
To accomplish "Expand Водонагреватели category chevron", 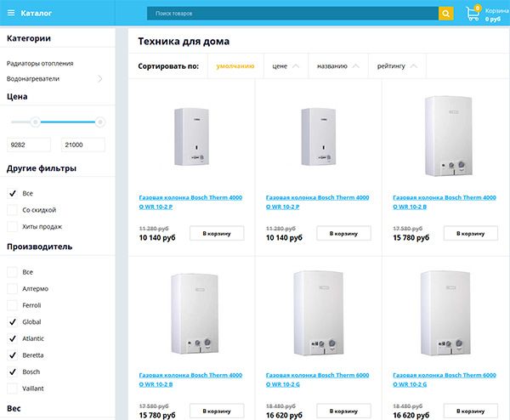I will pos(99,79).
